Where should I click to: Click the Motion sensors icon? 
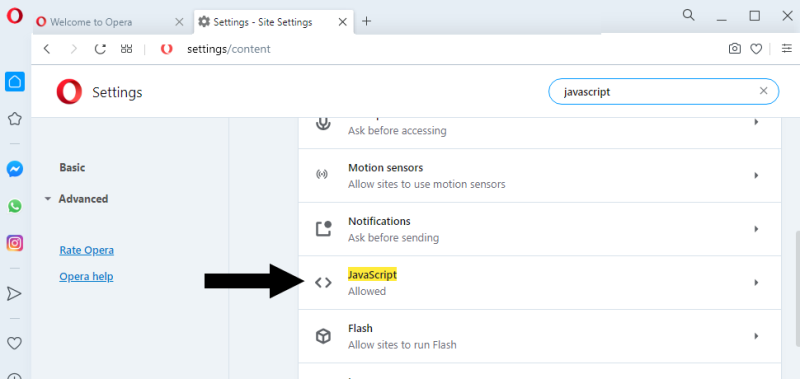322,175
